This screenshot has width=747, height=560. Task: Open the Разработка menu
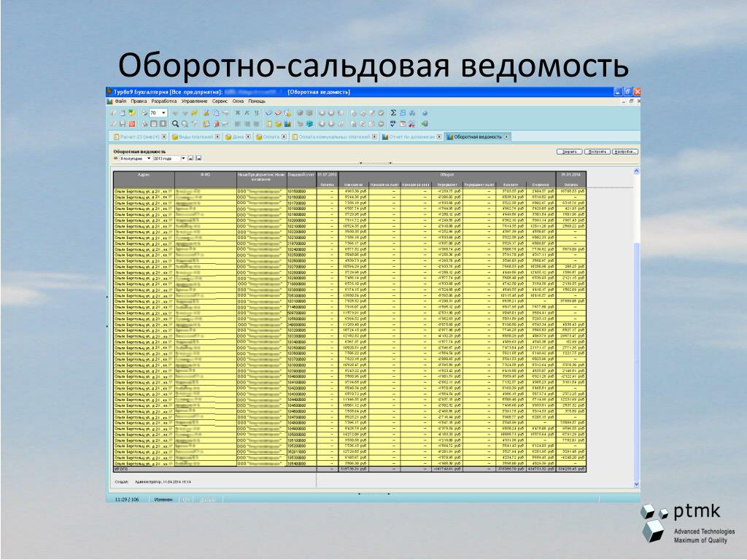[x=164, y=101]
